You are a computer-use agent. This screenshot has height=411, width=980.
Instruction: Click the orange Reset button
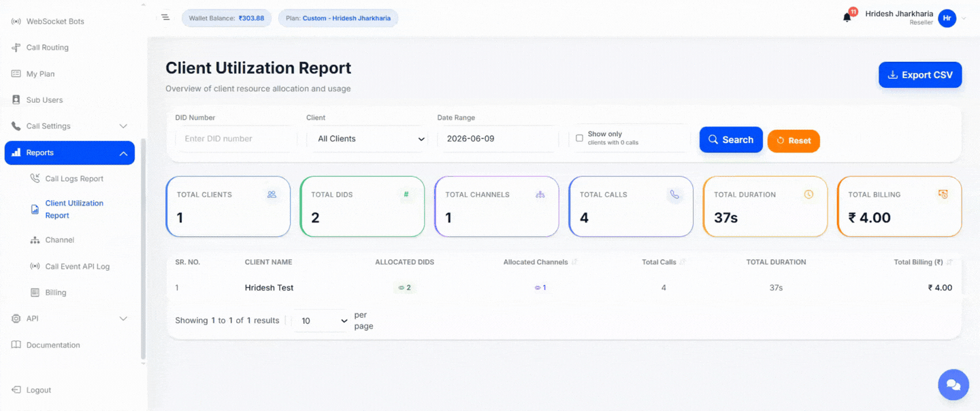pyautogui.click(x=794, y=141)
